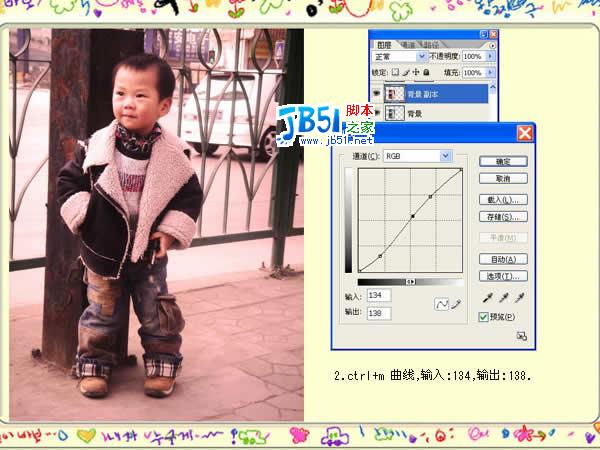Choose the edit-points curve mode icon
This screenshot has width=600, height=450.
(x=441, y=304)
